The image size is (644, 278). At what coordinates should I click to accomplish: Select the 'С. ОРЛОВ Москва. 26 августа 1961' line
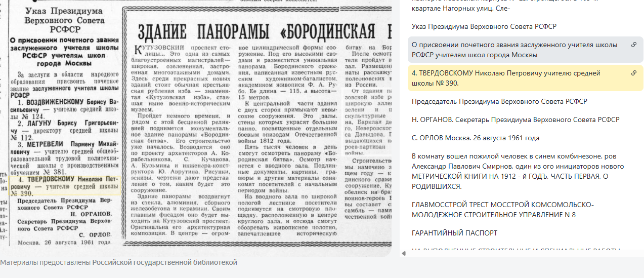pos(475,138)
